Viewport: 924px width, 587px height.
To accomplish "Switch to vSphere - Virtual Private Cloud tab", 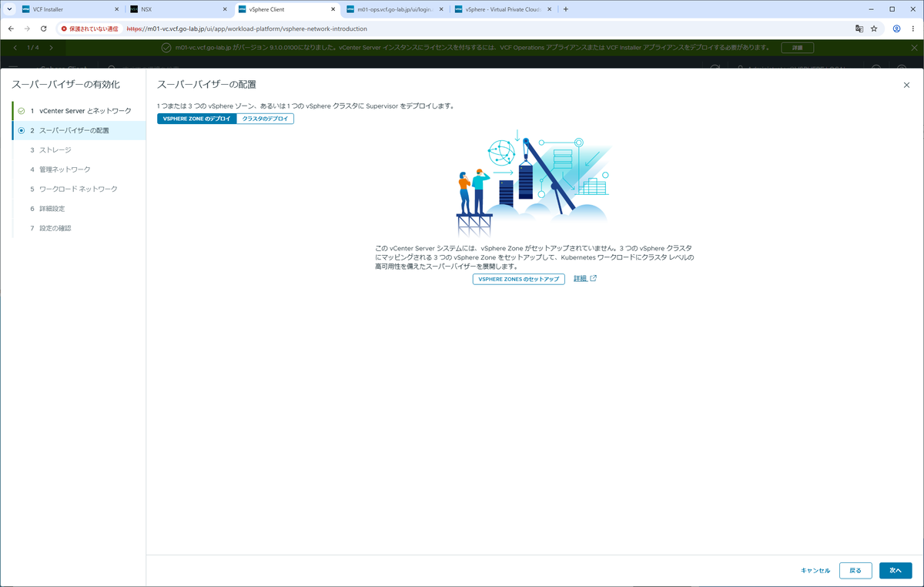I will (x=503, y=9).
